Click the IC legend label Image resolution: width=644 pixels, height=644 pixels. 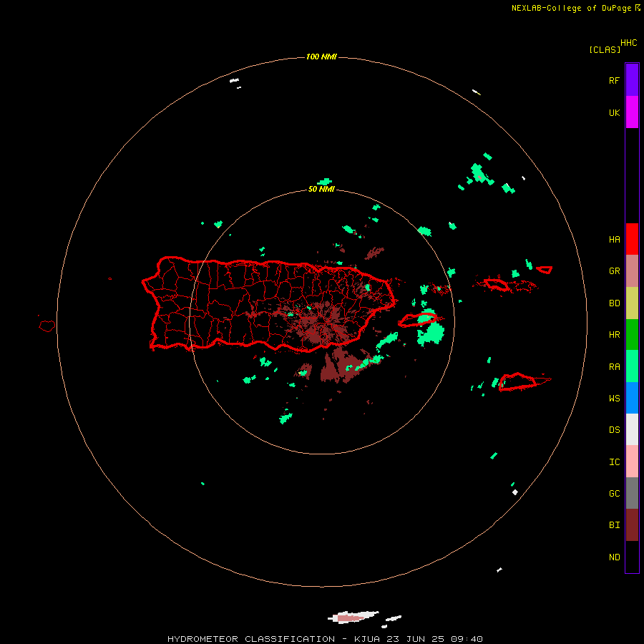(614, 462)
